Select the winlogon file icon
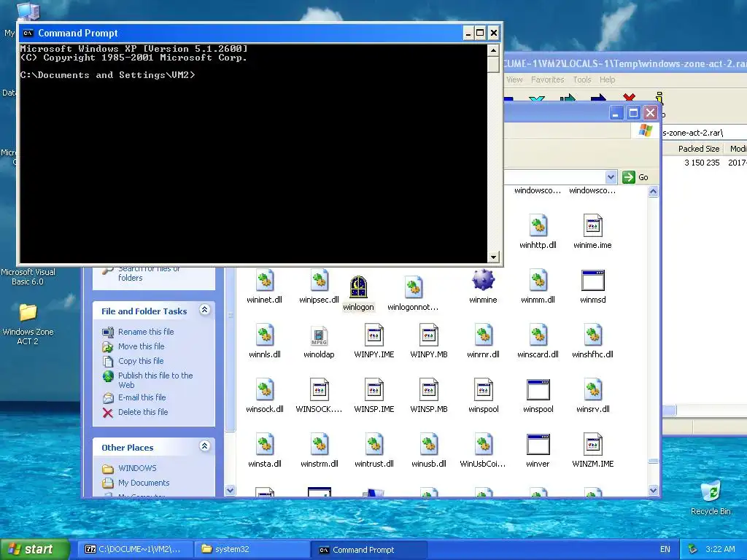747x560 pixels. click(x=358, y=287)
